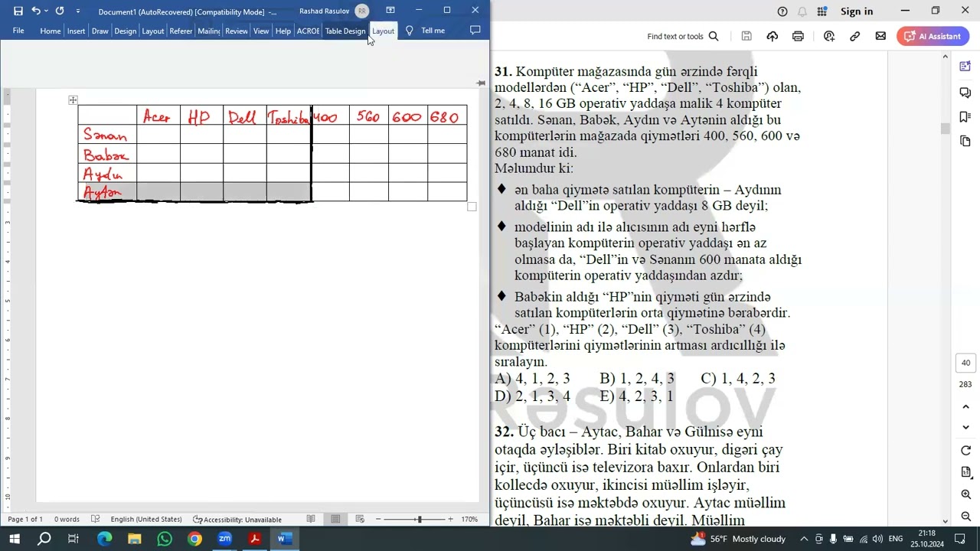Click the Acer column header cell

click(158, 116)
